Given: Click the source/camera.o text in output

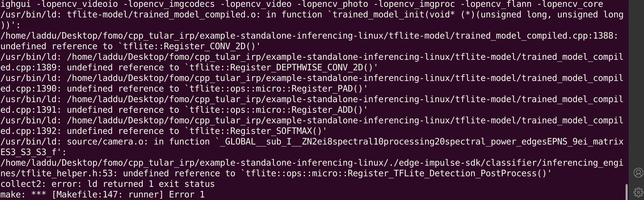Looking at the screenshot, I should point(105,142).
